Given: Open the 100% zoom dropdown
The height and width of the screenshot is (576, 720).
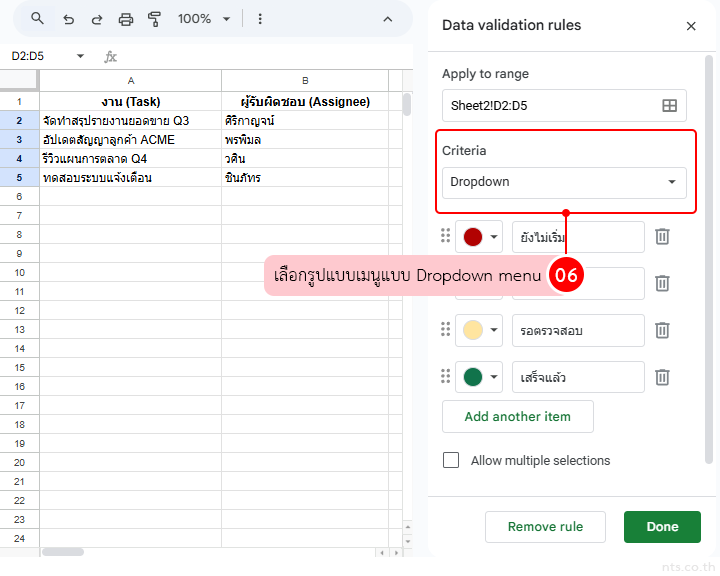Looking at the screenshot, I should point(203,19).
